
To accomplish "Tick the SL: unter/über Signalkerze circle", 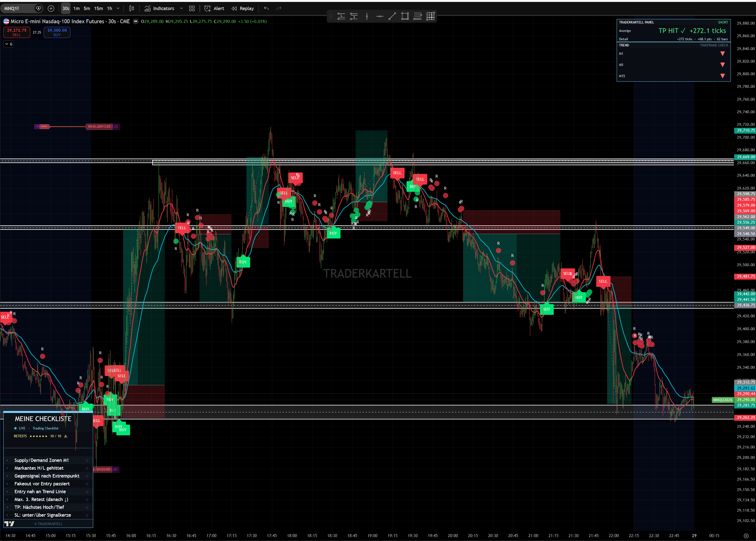I will click(x=87, y=515).
